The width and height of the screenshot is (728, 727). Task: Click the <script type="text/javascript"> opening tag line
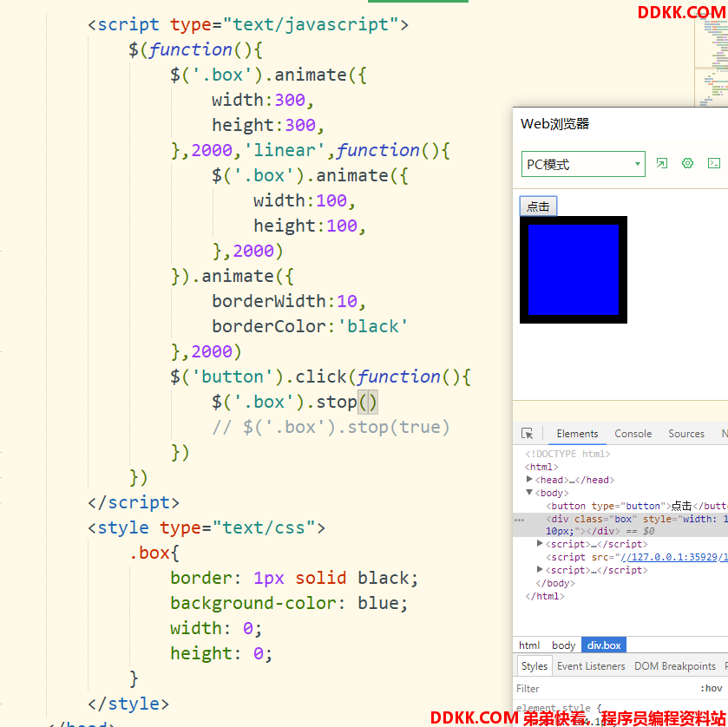pyautogui.click(x=248, y=24)
